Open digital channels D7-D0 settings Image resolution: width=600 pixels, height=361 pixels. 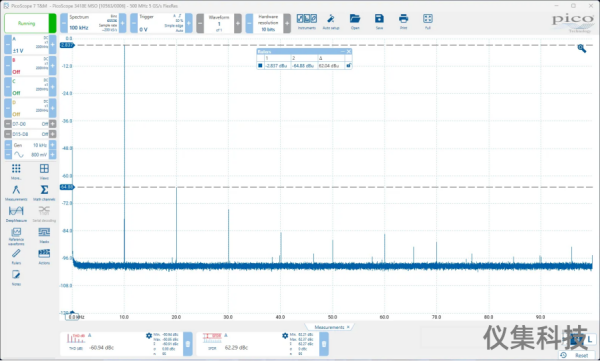click(30, 124)
